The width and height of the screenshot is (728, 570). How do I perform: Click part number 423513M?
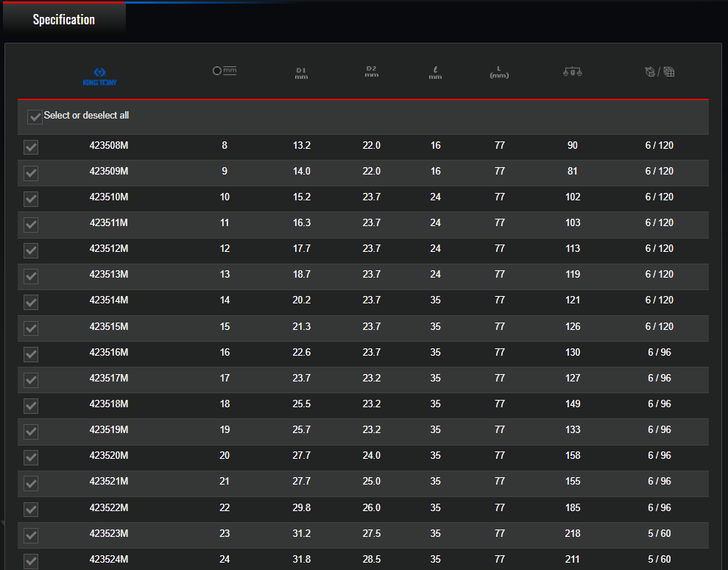(109, 274)
